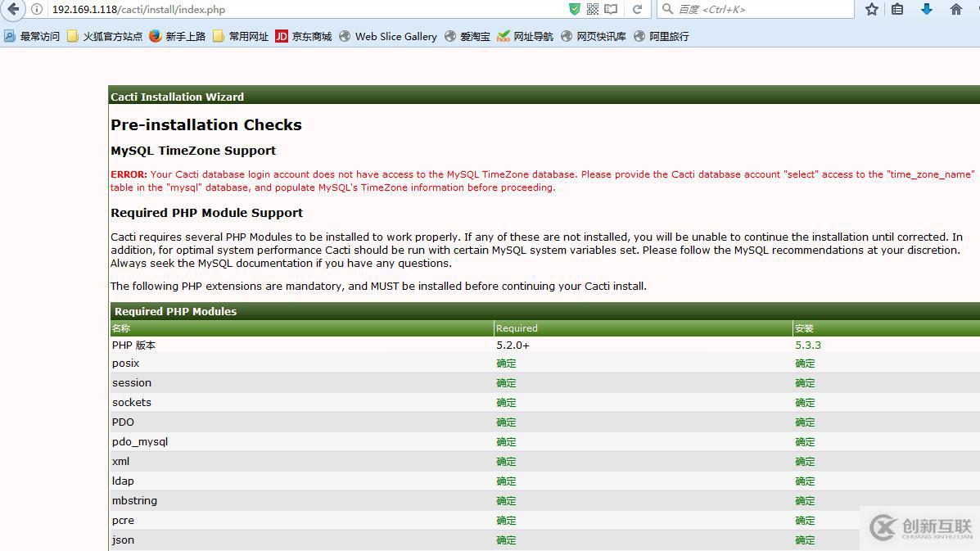Click the 5.3.3 installed version value
The height and width of the screenshot is (551, 980).
[x=808, y=345]
